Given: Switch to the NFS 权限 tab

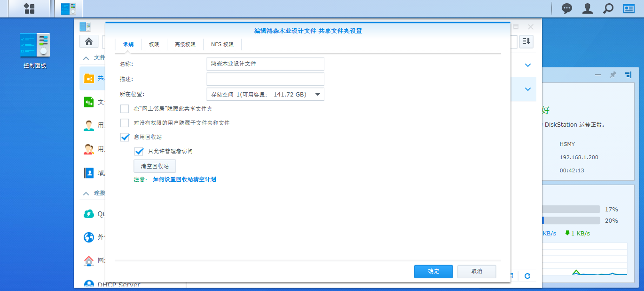Looking at the screenshot, I should tap(222, 44).
